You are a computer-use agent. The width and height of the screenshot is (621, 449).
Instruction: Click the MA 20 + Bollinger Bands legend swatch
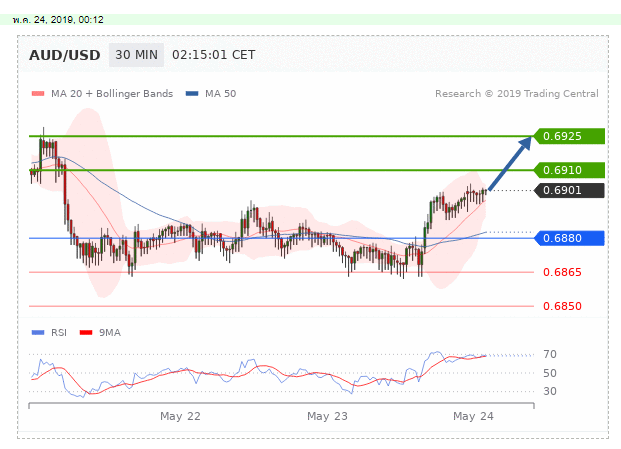tap(38, 94)
